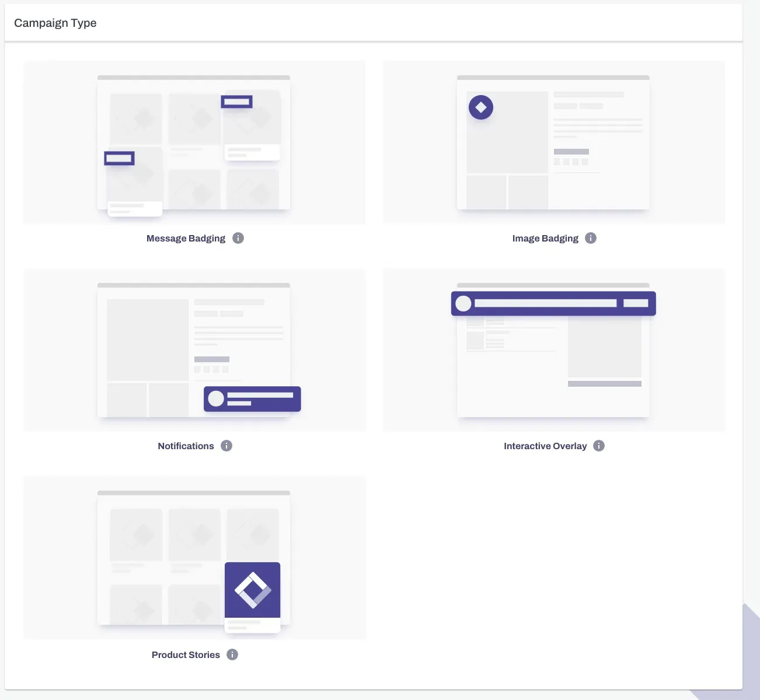Screen dimensions: 760x700
Task: Choose the Image Badging campaign thumbnail
Action: pyautogui.click(x=554, y=142)
